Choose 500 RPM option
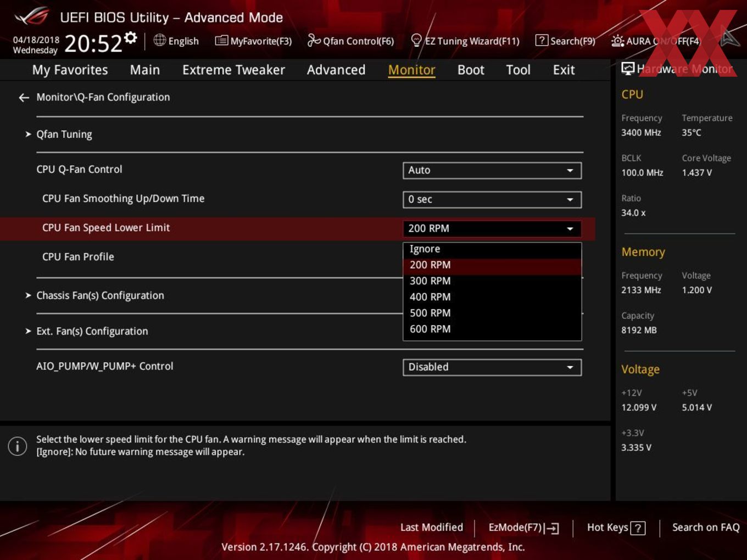Viewport: 747px width, 560px height. (x=492, y=313)
